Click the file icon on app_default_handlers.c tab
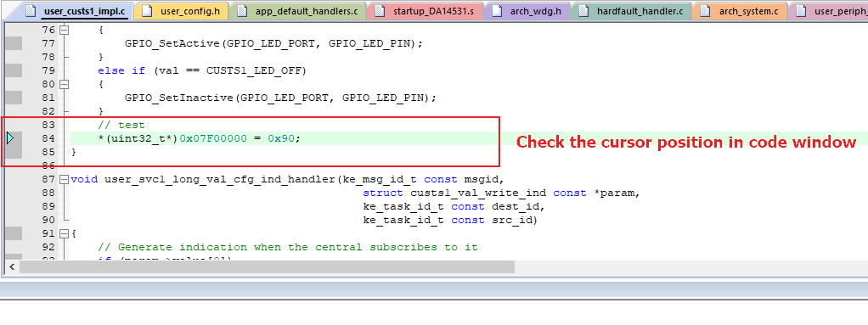 click(x=242, y=11)
